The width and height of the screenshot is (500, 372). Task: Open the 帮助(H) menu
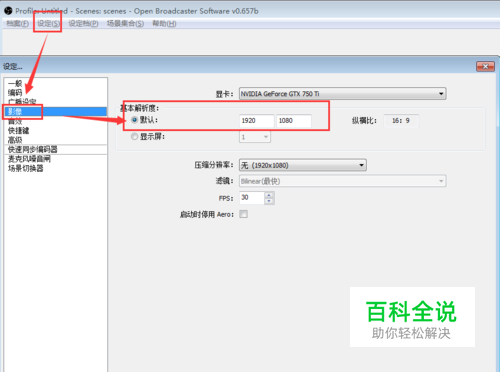point(164,24)
